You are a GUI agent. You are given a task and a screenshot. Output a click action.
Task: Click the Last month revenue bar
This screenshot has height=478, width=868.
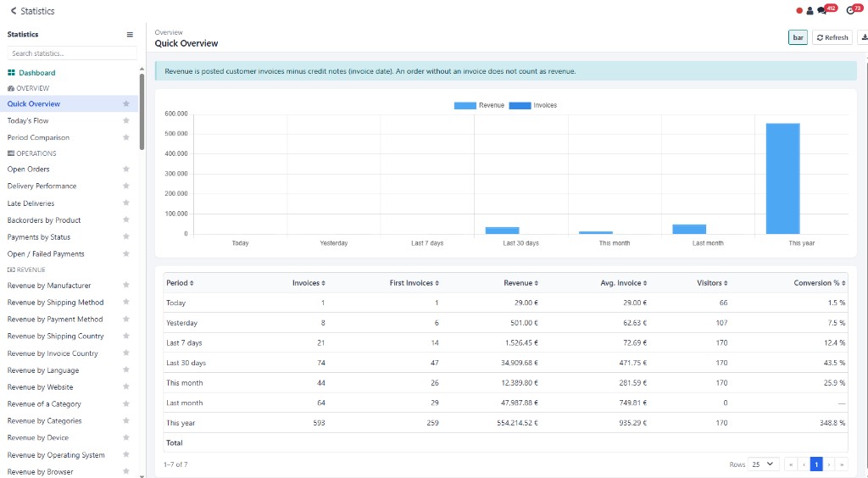tap(689, 229)
